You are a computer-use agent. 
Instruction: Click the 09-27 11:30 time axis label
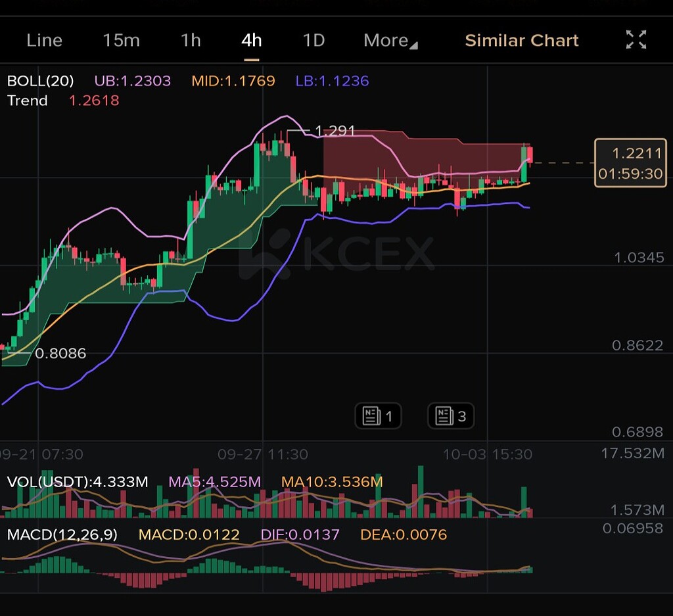[x=263, y=454]
